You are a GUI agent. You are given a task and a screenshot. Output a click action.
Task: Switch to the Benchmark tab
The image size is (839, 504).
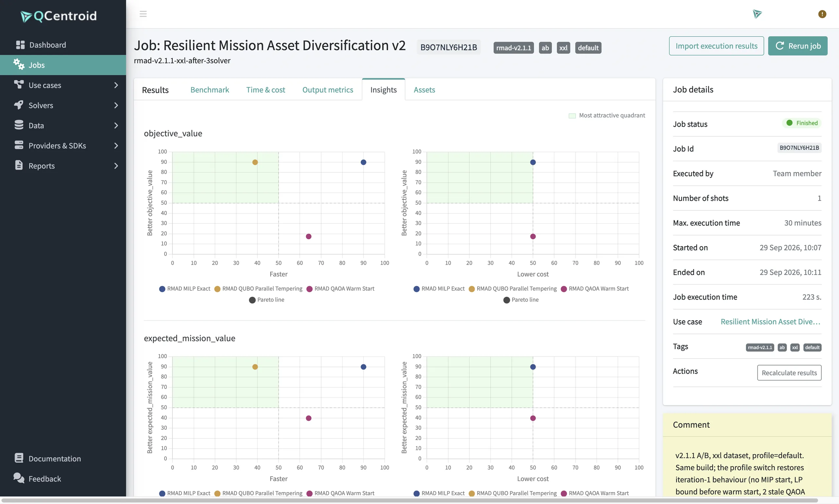pyautogui.click(x=209, y=90)
